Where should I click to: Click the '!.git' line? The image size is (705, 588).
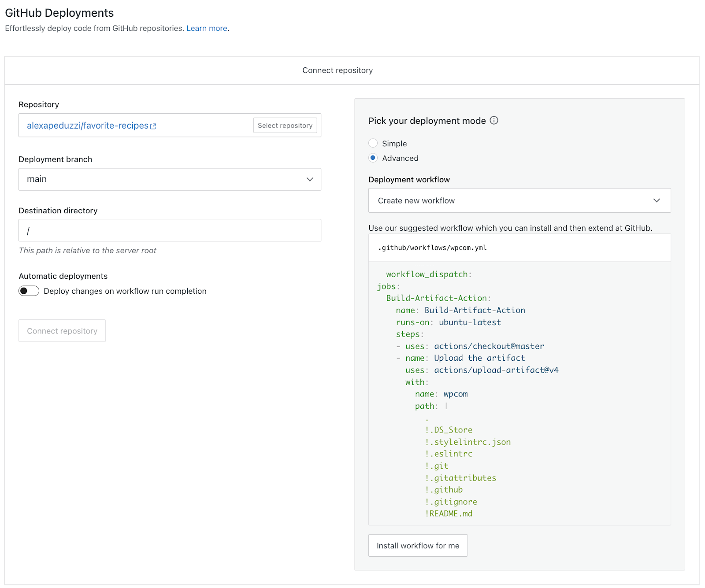[x=437, y=466]
